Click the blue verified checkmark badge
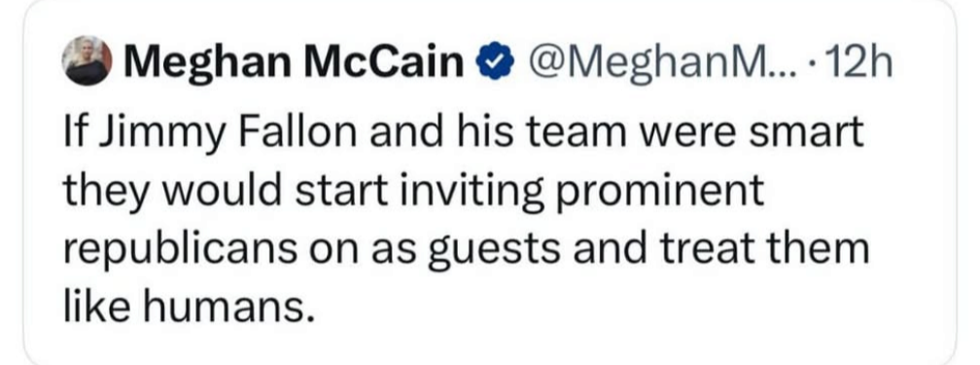This screenshot has width=980, height=365. pyautogui.click(x=494, y=62)
